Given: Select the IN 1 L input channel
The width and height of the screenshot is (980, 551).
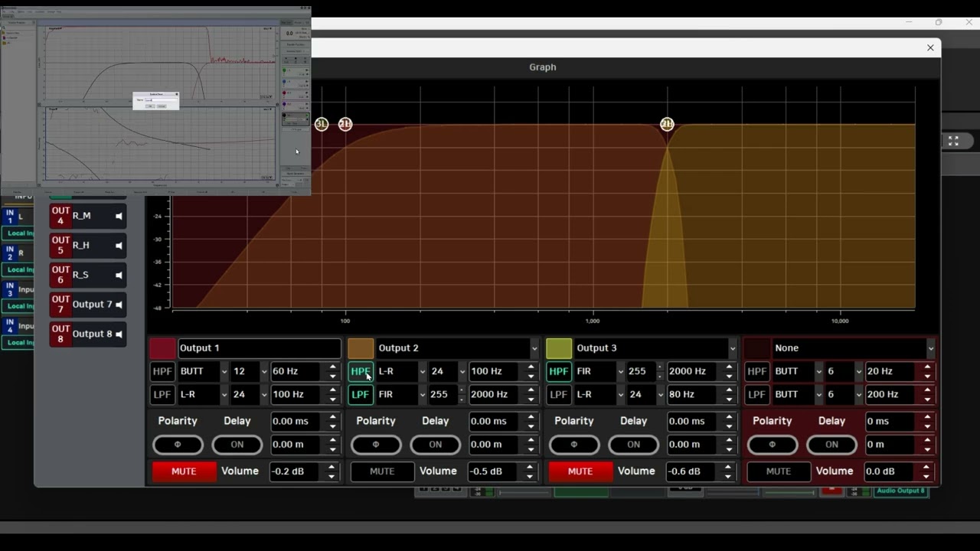Looking at the screenshot, I should (19, 217).
